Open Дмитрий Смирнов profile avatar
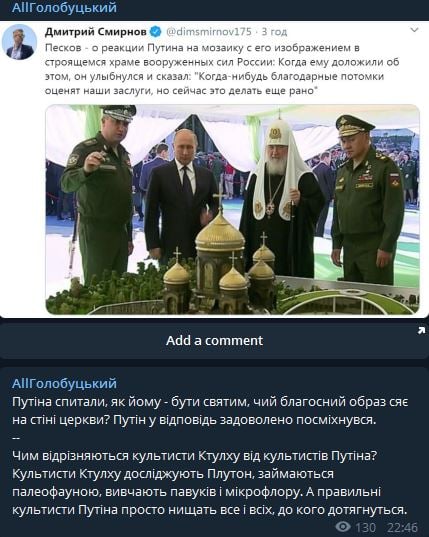The width and height of the screenshot is (429, 537). pos(20,42)
